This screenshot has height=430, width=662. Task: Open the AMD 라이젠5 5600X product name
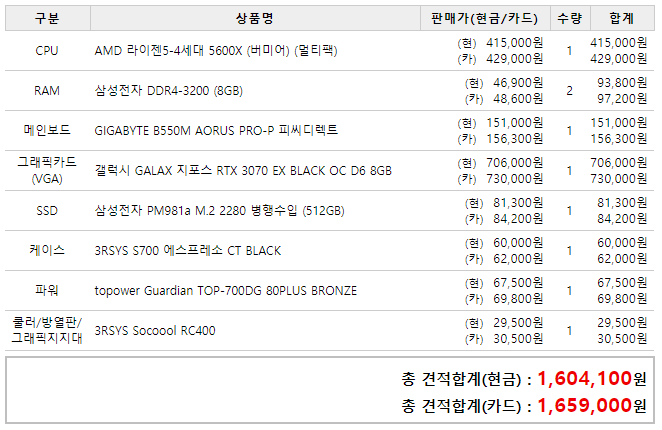pyautogui.click(x=215, y=51)
